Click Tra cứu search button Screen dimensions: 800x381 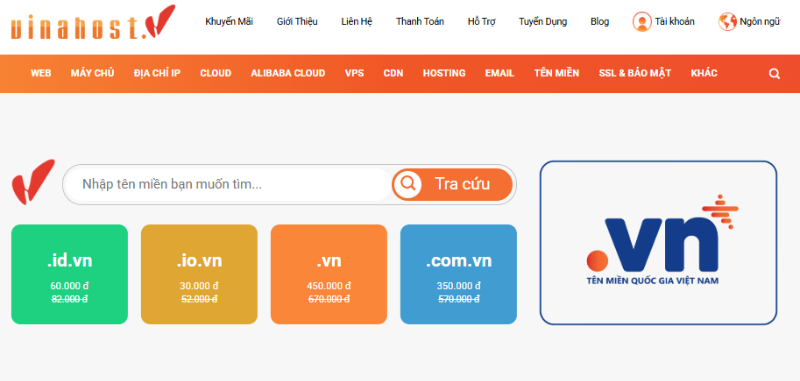[452, 184]
